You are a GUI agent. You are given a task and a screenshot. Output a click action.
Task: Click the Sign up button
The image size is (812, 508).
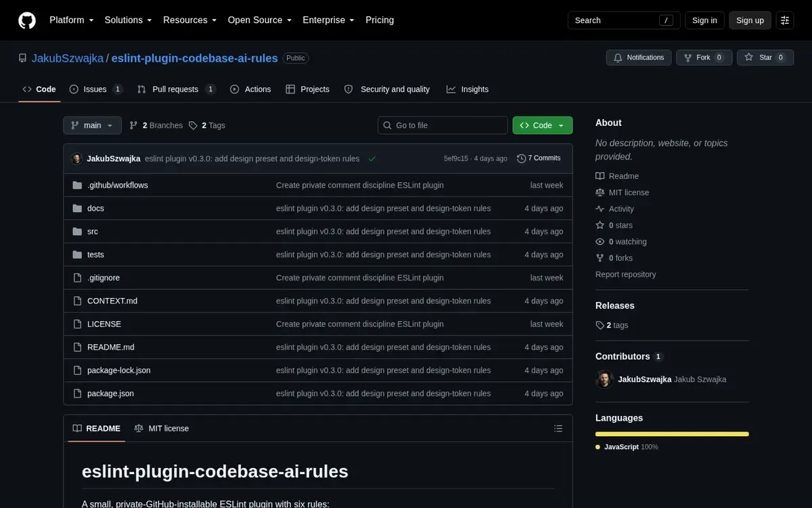pyautogui.click(x=750, y=20)
